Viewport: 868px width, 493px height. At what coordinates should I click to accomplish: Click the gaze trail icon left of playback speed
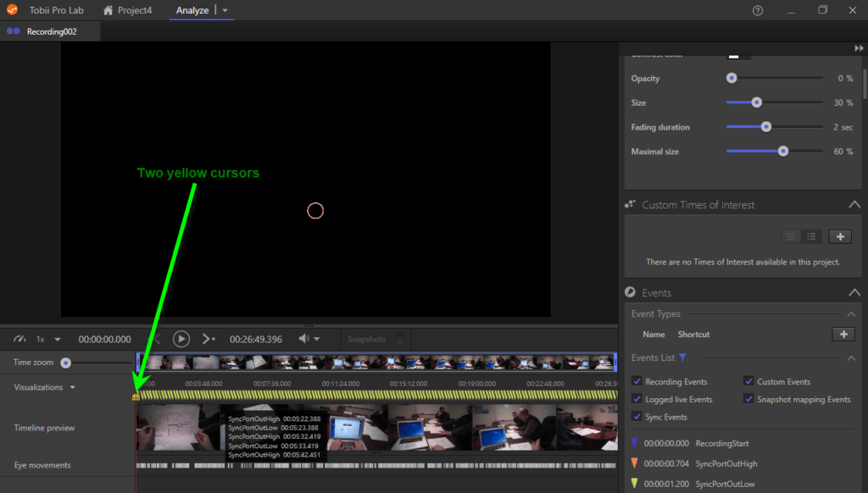[19, 338]
